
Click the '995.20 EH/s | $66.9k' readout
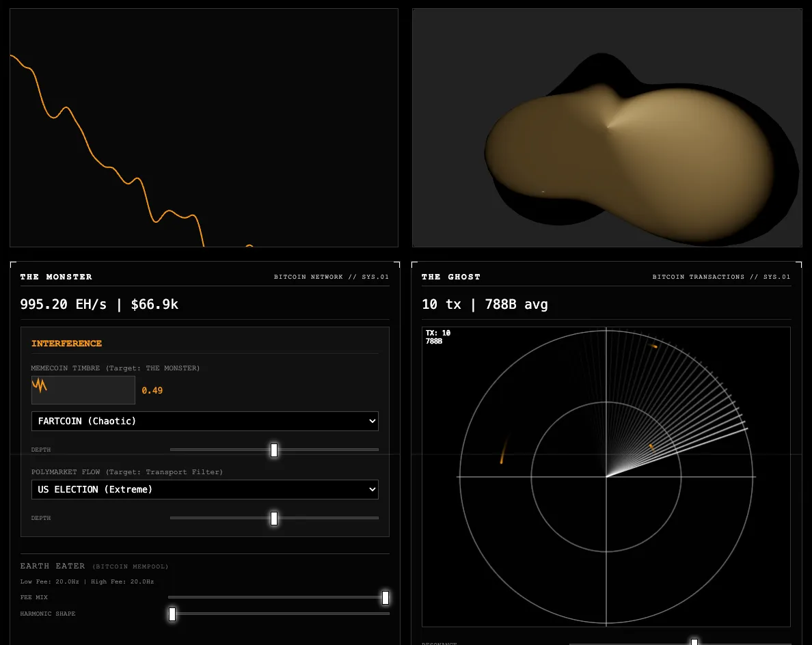pyautogui.click(x=99, y=304)
